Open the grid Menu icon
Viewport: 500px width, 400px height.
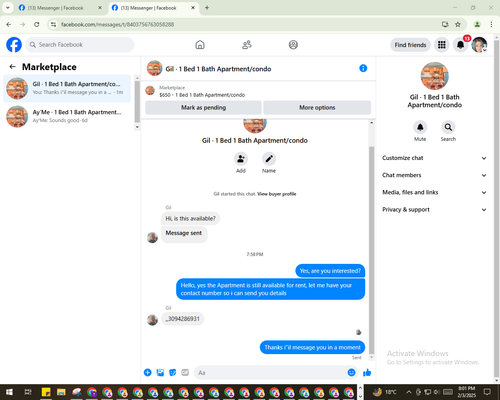pos(442,45)
